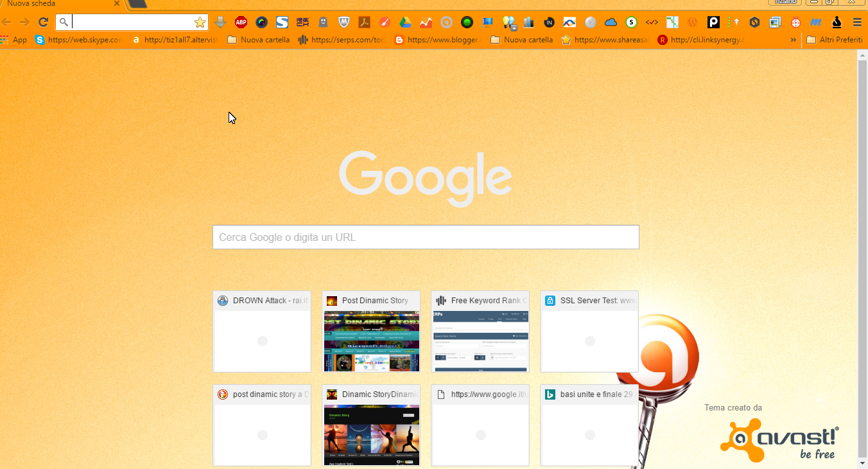Image resolution: width=868 pixels, height=469 pixels.
Task: Open the orange paintbrush circle extension
Action: tap(385, 22)
